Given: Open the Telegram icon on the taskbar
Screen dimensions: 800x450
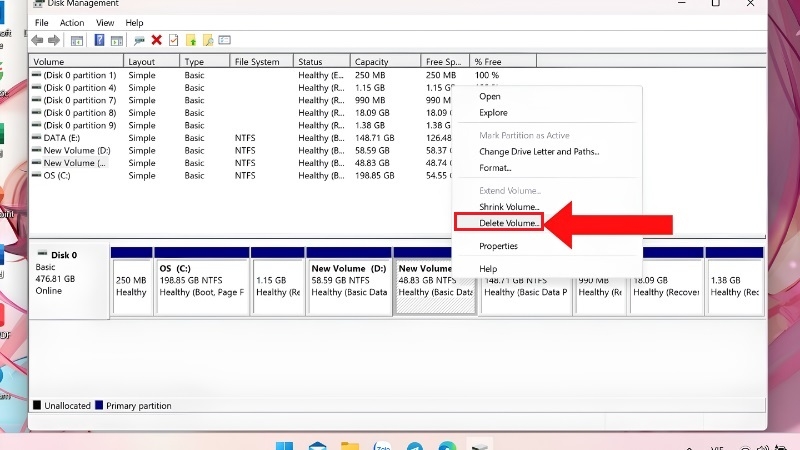Looking at the screenshot, I should 415,445.
